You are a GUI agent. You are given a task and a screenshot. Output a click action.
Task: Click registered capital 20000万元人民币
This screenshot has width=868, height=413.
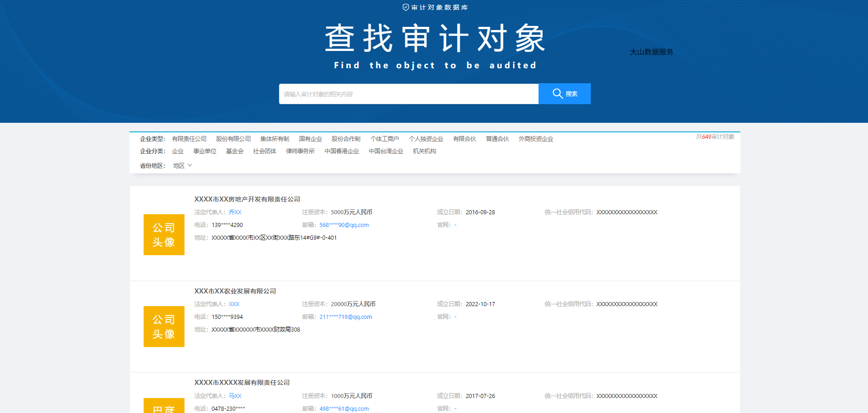[353, 304]
